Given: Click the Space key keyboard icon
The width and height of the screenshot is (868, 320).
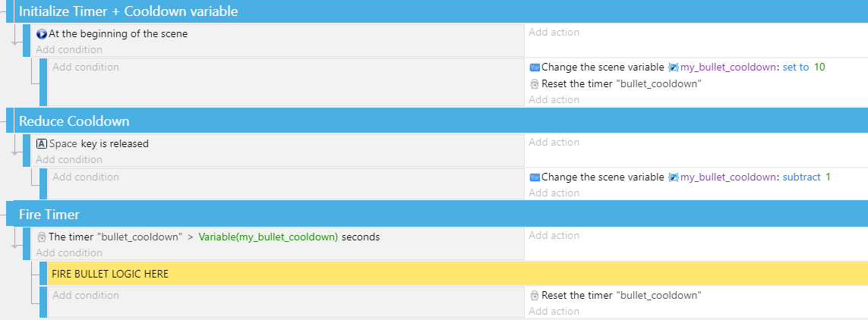Looking at the screenshot, I should (x=42, y=143).
